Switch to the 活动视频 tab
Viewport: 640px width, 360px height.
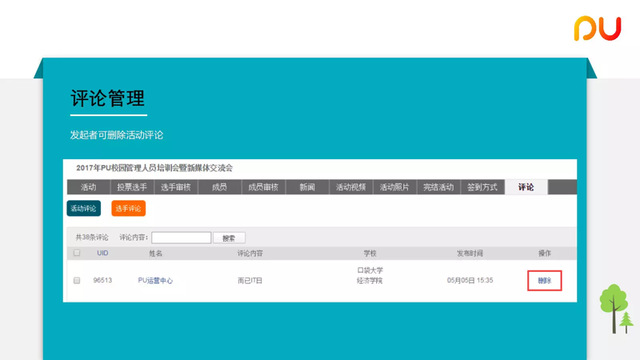pyautogui.click(x=351, y=187)
